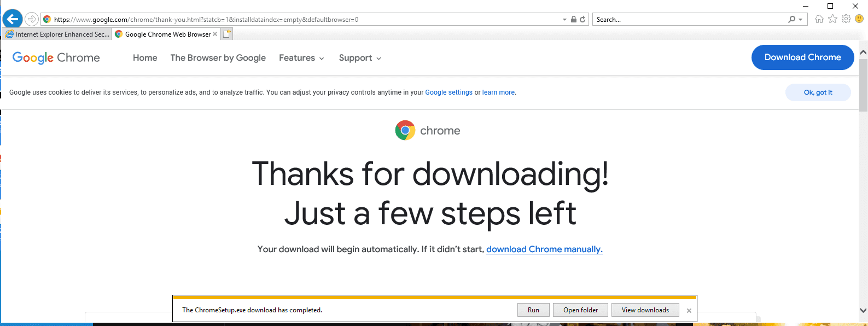868x326 pixels.
Task: Expand the Features menu
Action: 301,58
